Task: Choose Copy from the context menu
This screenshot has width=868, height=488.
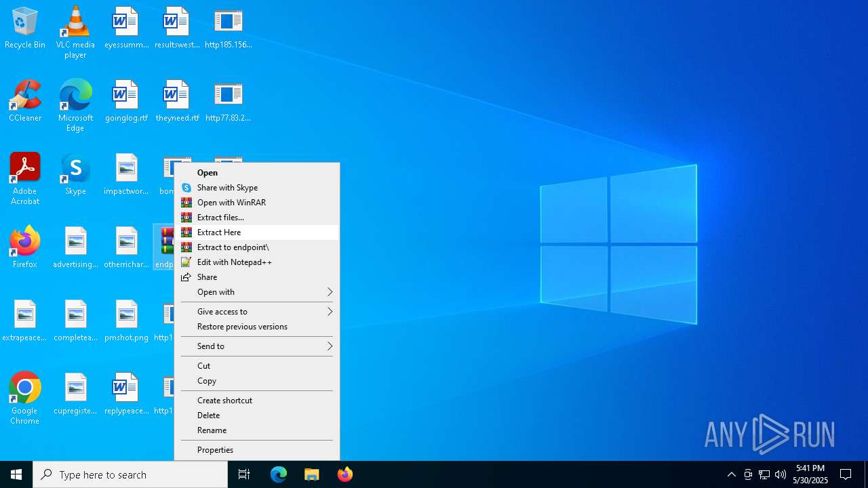Action: 257,381
